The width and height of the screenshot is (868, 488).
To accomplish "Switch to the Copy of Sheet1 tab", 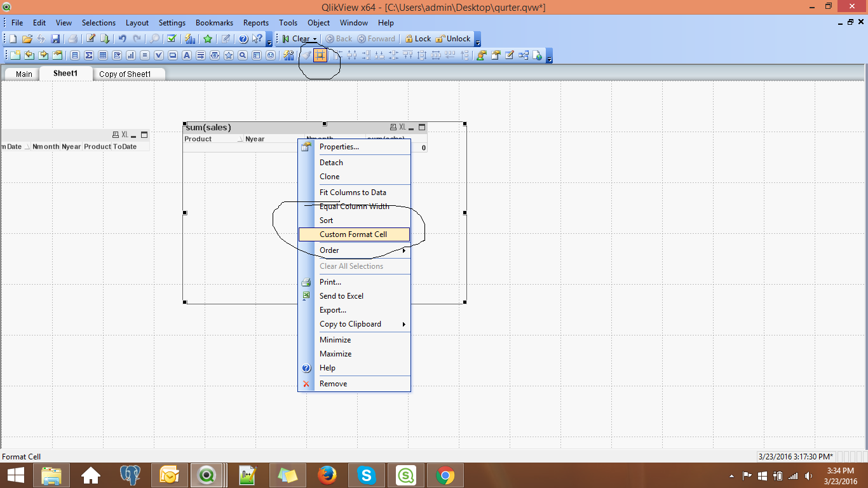I will (125, 74).
